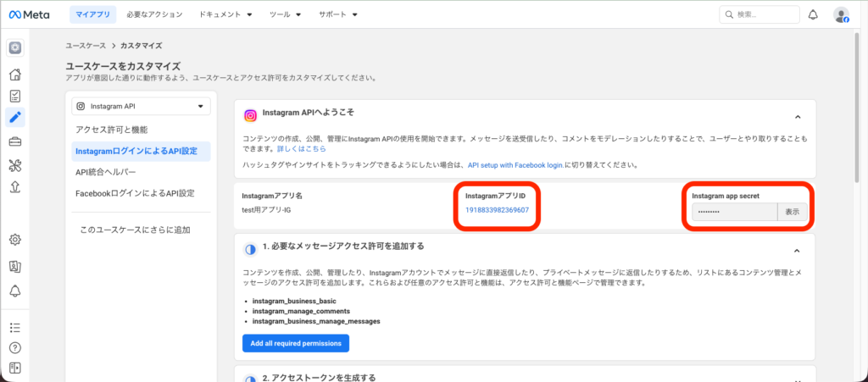
Task: Open the checklist icon in left sidebar
Action: 14,96
